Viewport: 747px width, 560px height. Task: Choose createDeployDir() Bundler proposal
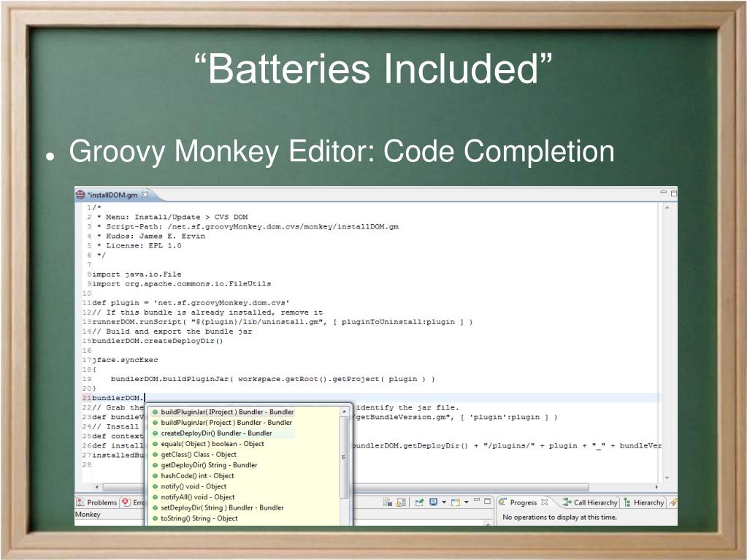pyautogui.click(x=223, y=434)
